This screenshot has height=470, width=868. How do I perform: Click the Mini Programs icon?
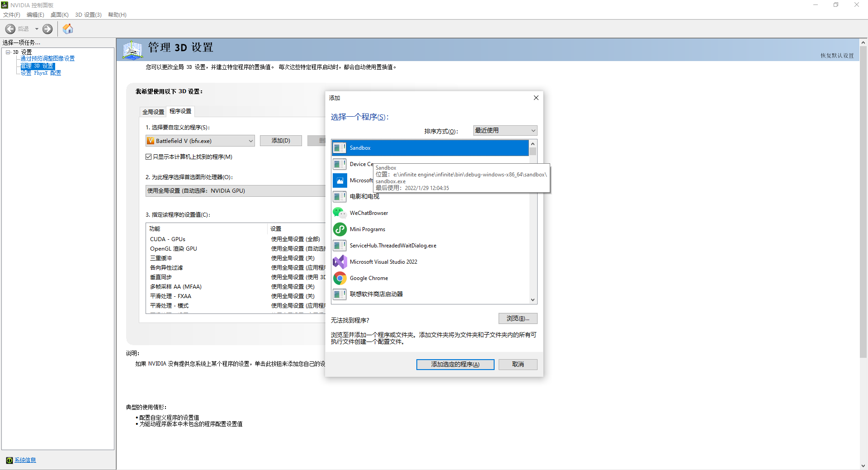pos(340,229)
